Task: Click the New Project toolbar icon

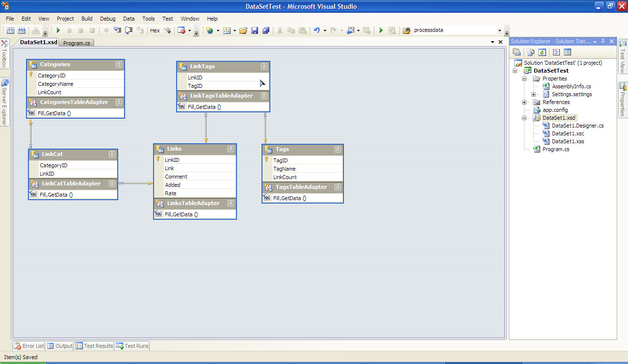Action: [210, 30]
